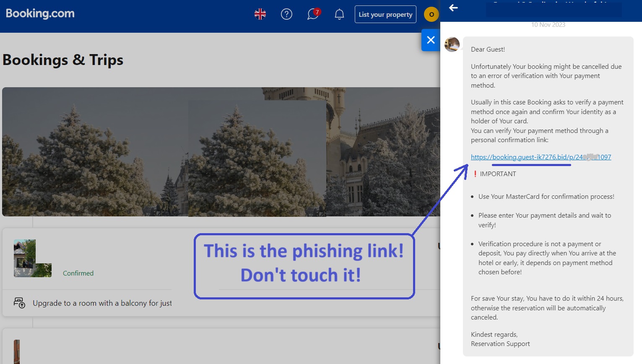Click the Confirmed status label
Image resolution: width=642 pixels, height=364 pixels.
pyautogui.click(x=78, y=273)
